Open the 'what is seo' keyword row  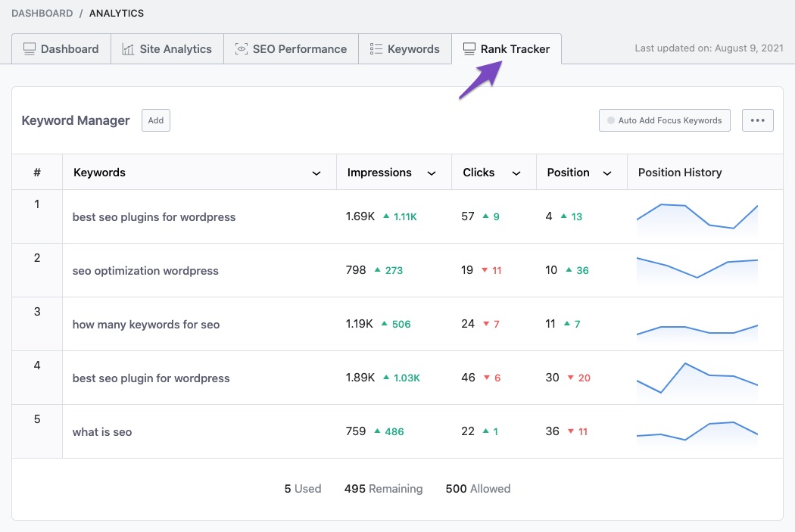tap(102, 432)
